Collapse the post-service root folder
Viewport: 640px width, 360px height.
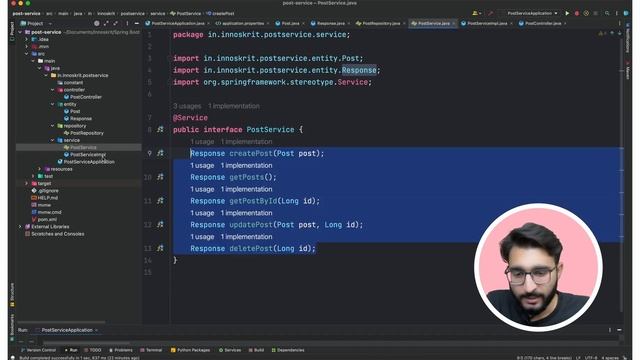pos(20,32)
